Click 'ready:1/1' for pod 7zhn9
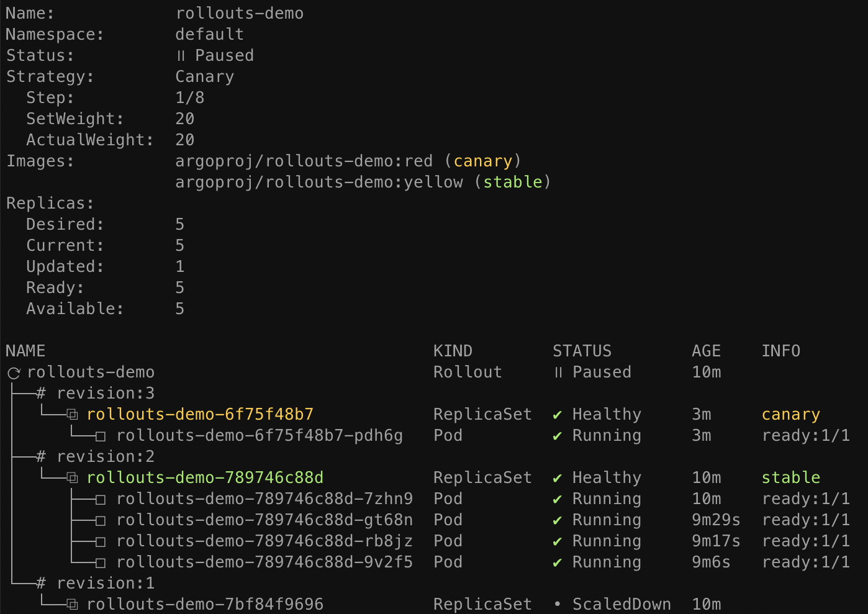Viewport: 868px width, 614px height. click(x=806, y=499)
